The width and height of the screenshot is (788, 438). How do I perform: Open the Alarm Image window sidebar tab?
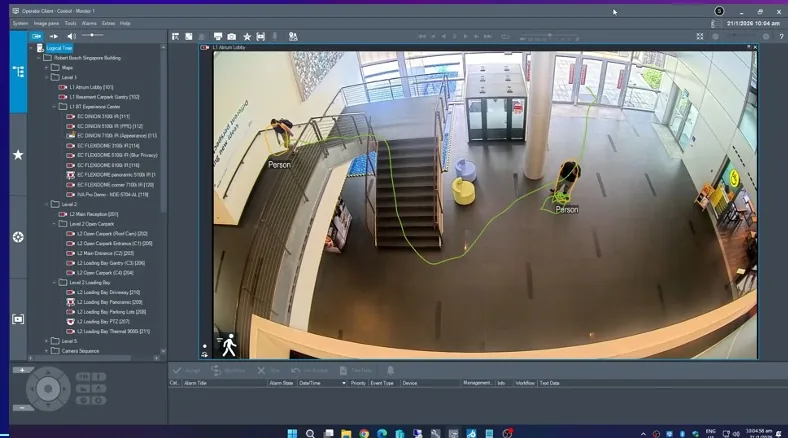point(18,319)
